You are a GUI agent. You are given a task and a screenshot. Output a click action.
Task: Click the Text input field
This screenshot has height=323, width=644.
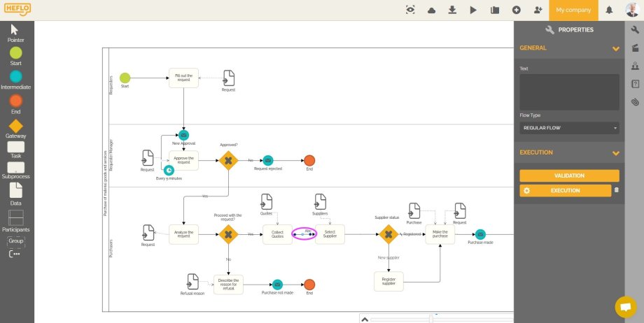(x=569, y=92)
